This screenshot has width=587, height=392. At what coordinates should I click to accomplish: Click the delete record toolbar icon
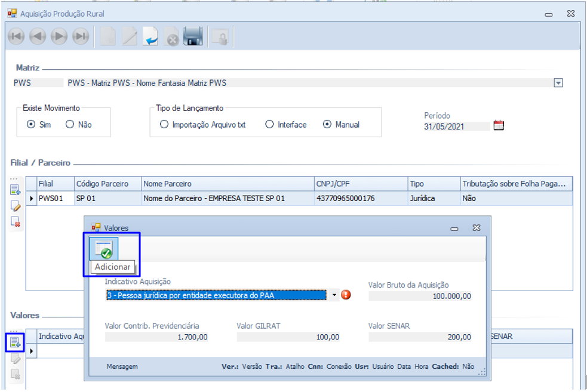point(171,36)
